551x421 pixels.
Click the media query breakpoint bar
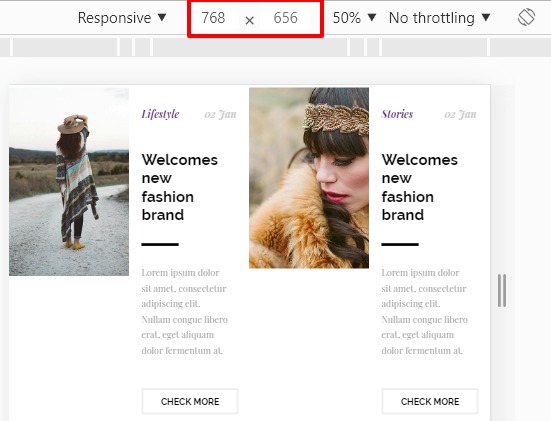[x=276, y=47]
